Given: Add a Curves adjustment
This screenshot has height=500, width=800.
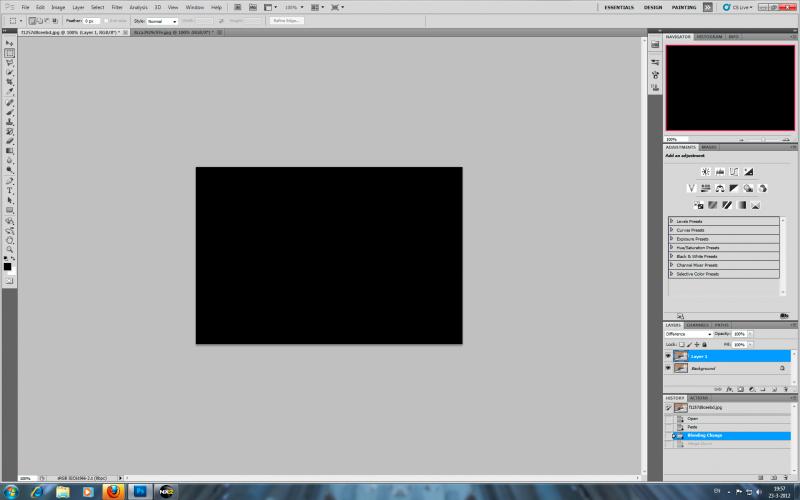Looking at the screenshot, I should [734, 172].
